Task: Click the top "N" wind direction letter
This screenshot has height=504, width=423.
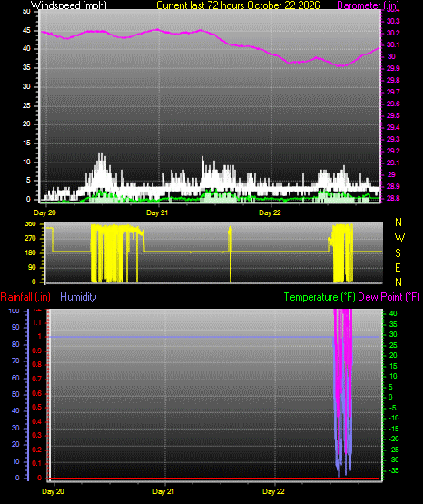Action: (398, 222)
